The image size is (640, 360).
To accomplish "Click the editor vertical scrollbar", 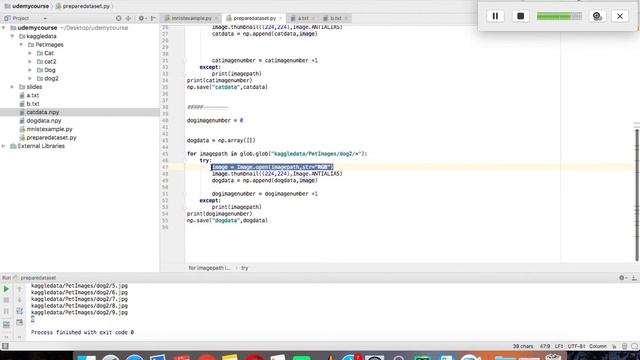I will point(637,195).
